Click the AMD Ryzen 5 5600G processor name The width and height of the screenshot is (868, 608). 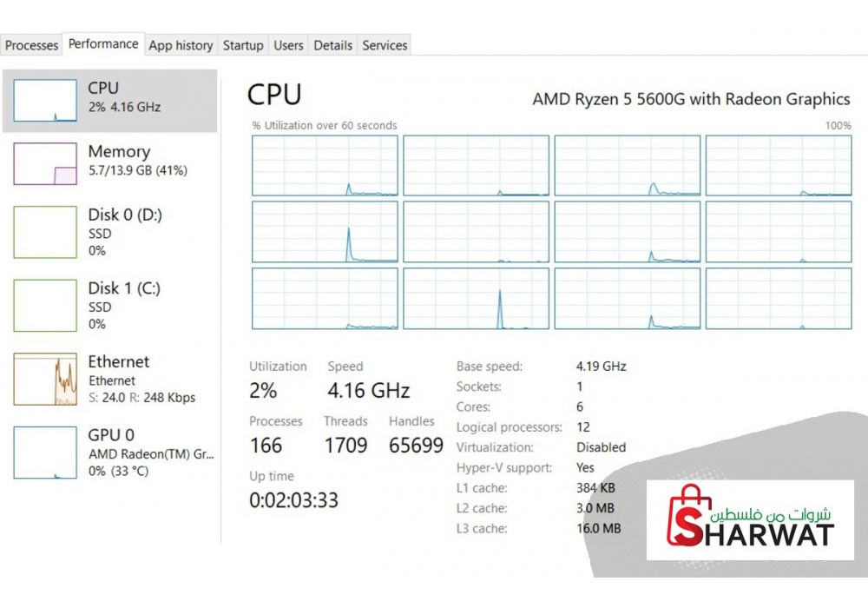(x=691, y=99)
